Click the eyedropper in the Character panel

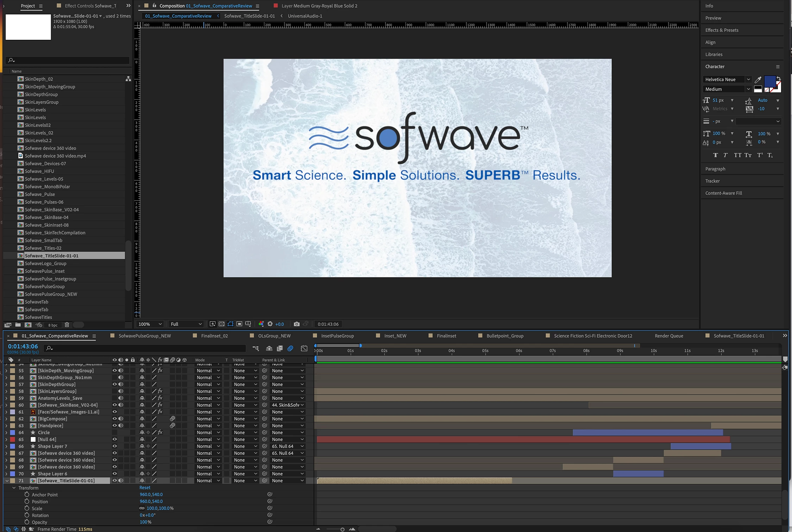point(758,80)
